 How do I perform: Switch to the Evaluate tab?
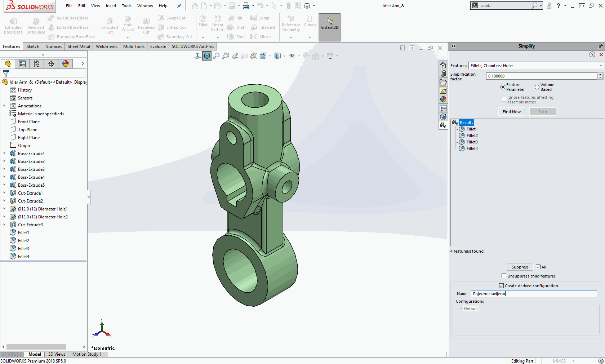click(x=158, y=46)
